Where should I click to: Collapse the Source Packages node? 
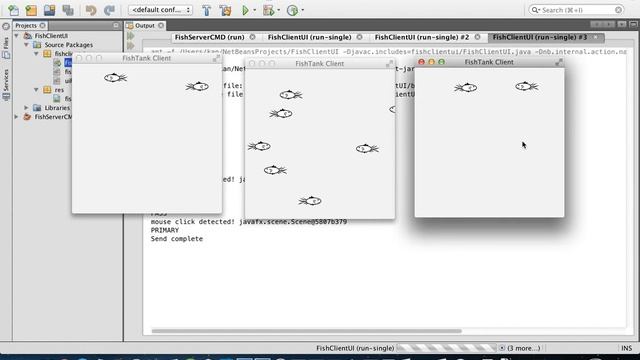tap(27, 45)
